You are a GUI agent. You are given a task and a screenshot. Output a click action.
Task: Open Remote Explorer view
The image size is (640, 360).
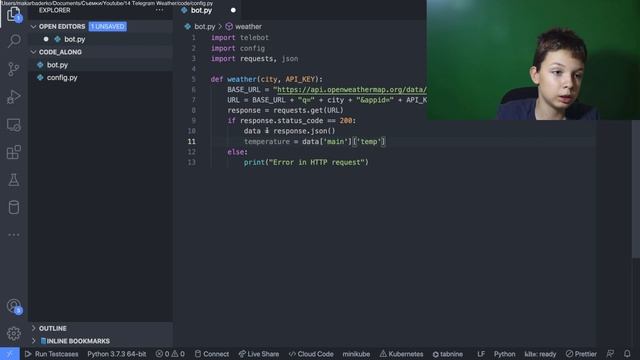[13, 125]
